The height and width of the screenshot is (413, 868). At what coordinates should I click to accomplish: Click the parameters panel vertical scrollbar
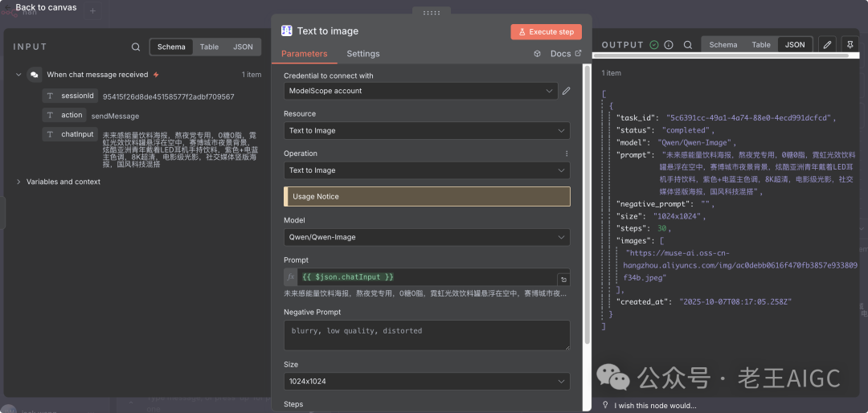tap(588, 205)
